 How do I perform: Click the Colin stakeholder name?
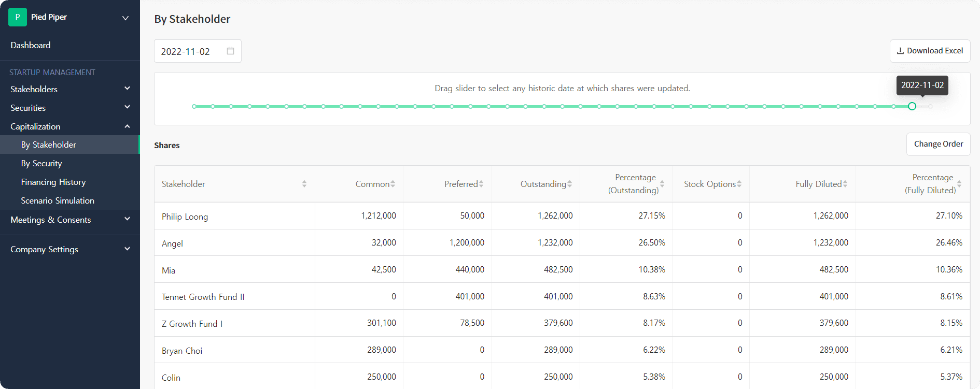(171, 378)
